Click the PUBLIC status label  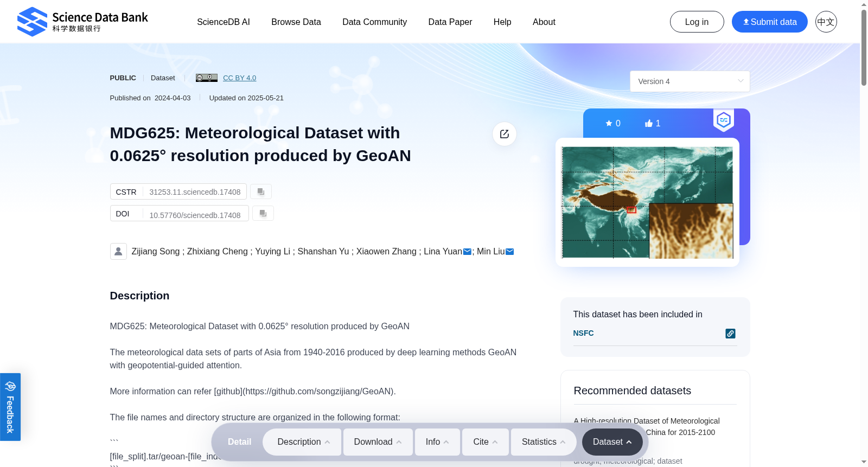coord(123,78)
